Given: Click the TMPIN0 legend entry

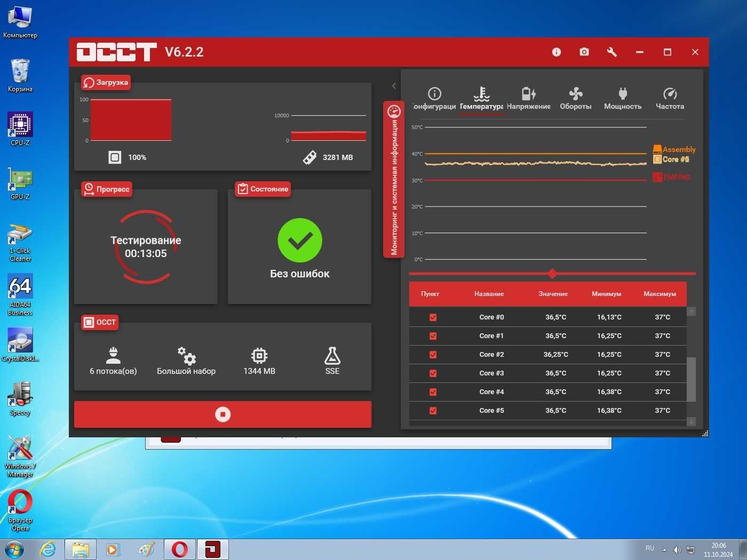Looking at the screenshot, I should tap(672, 177).
